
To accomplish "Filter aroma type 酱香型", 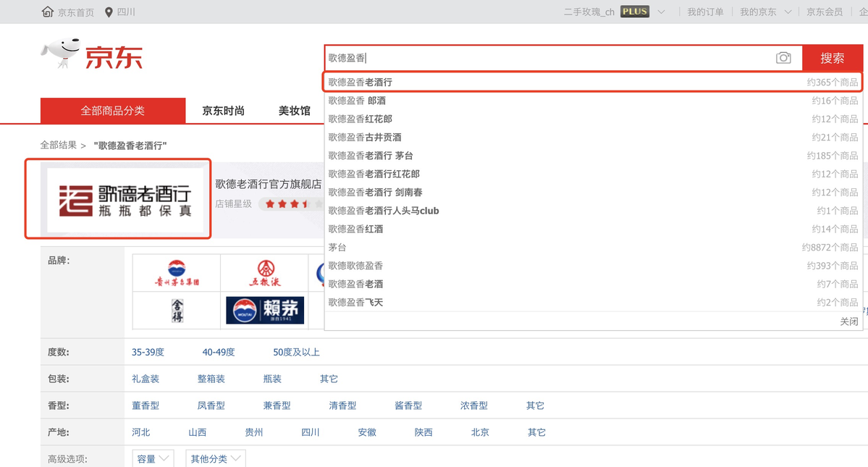I will (408, 405).
